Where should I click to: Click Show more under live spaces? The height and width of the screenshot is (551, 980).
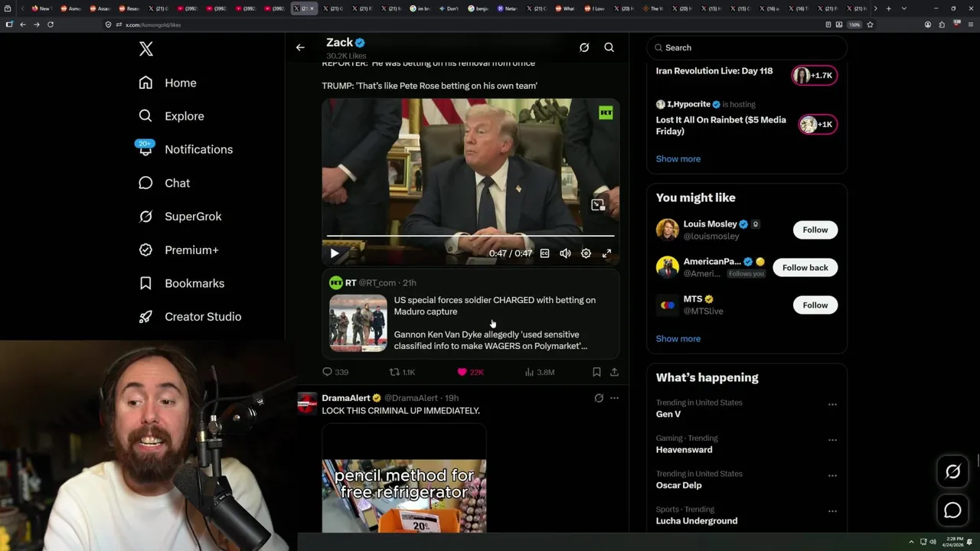(678, 159)
